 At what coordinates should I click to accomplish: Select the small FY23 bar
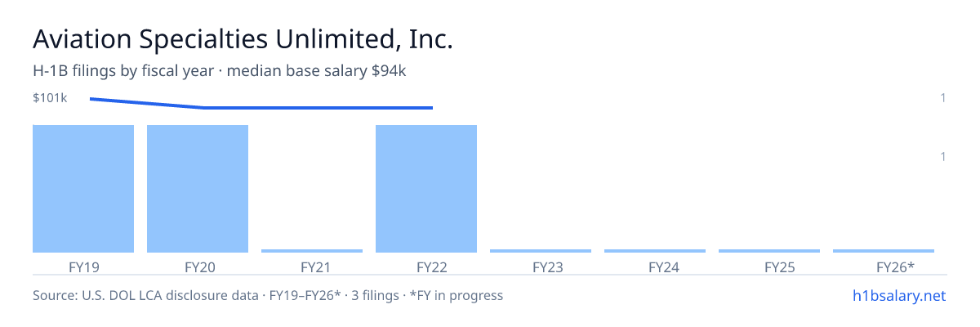click(x=541, y=251)
